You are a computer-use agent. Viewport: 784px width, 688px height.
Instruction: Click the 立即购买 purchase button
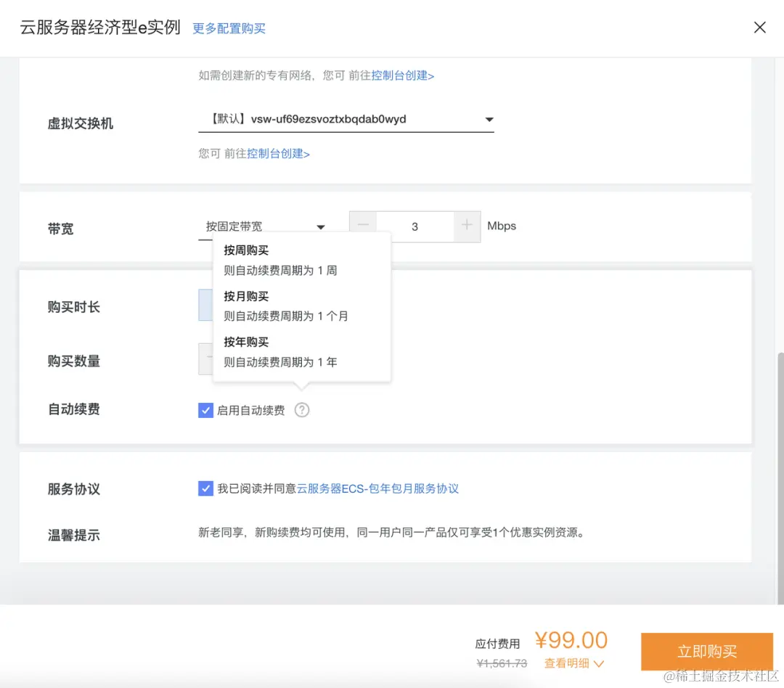[x=706, y=652]
